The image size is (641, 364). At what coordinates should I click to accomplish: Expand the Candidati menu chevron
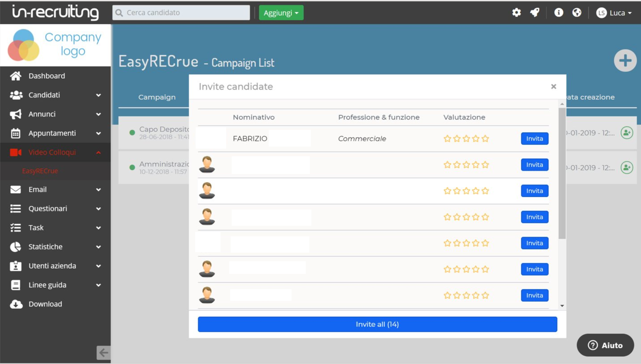coord(98,95)
